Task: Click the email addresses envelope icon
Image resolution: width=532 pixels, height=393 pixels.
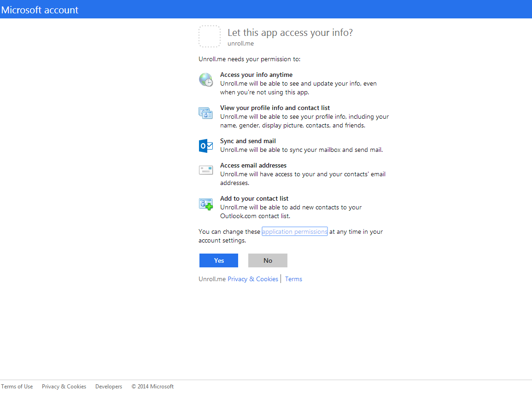Action: point(205,170)
